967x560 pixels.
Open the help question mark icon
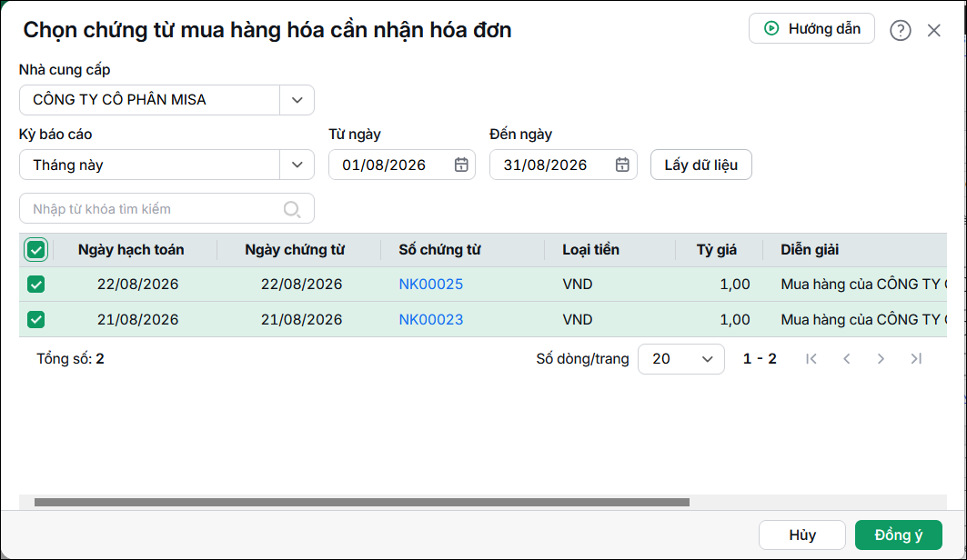[x=901, y=30]
